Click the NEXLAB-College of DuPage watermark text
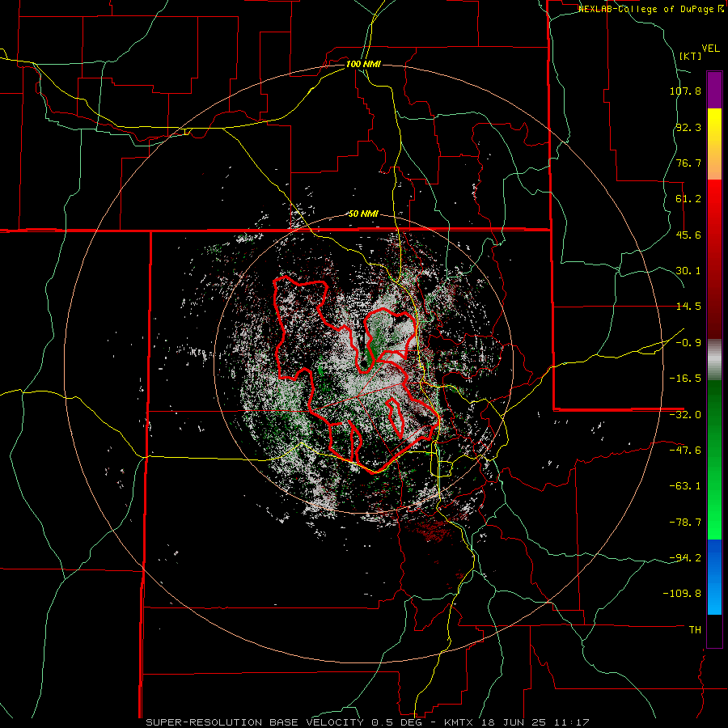Screen dimensions: 728x728 650,9
